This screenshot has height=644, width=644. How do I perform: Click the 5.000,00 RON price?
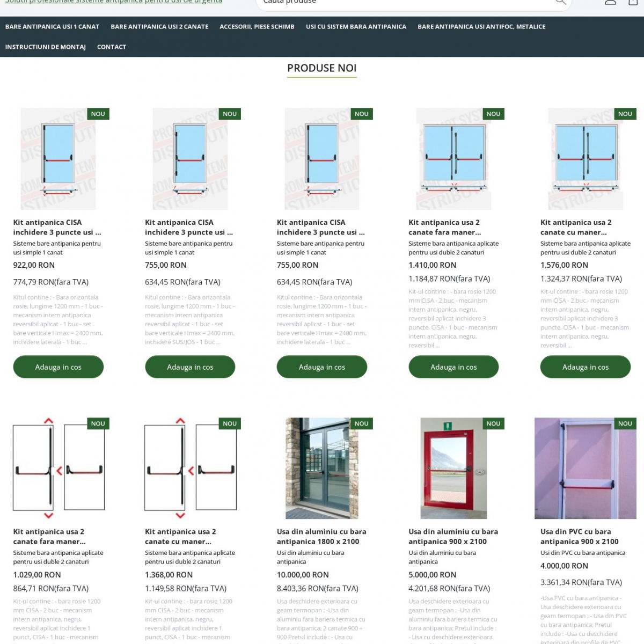[433, 575]
